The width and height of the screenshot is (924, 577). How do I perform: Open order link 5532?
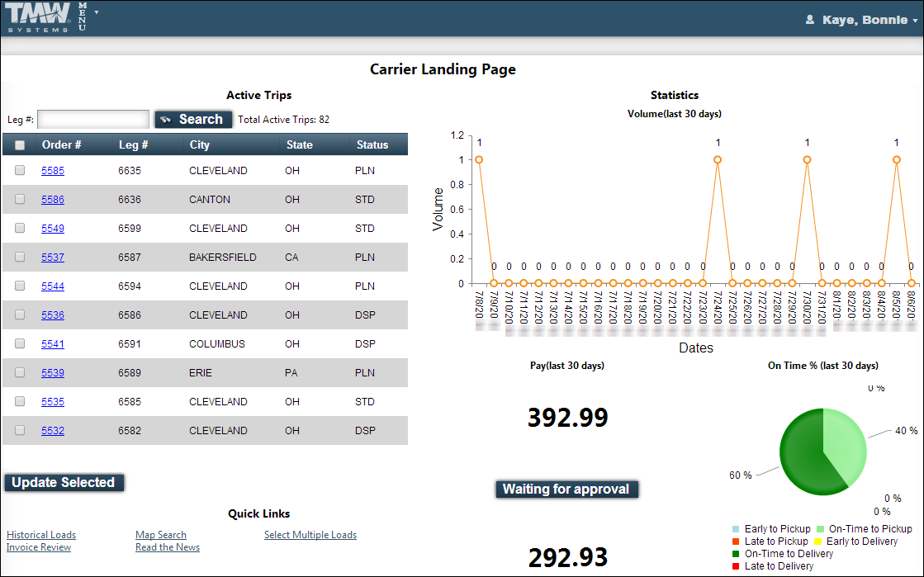pos(53,430)
